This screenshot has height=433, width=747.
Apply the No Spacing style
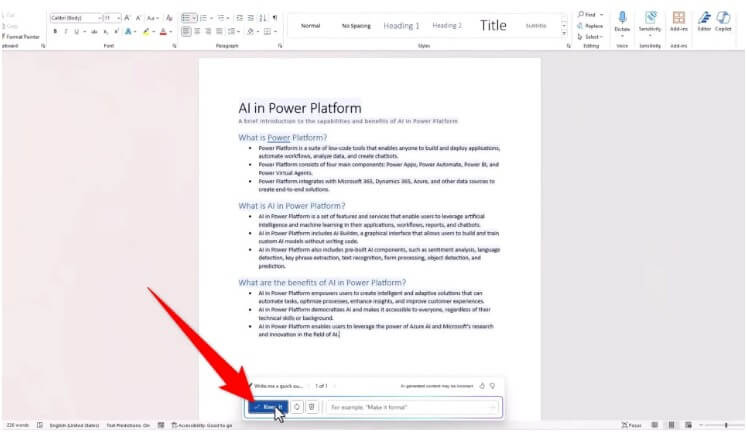(x=356, y=26)
